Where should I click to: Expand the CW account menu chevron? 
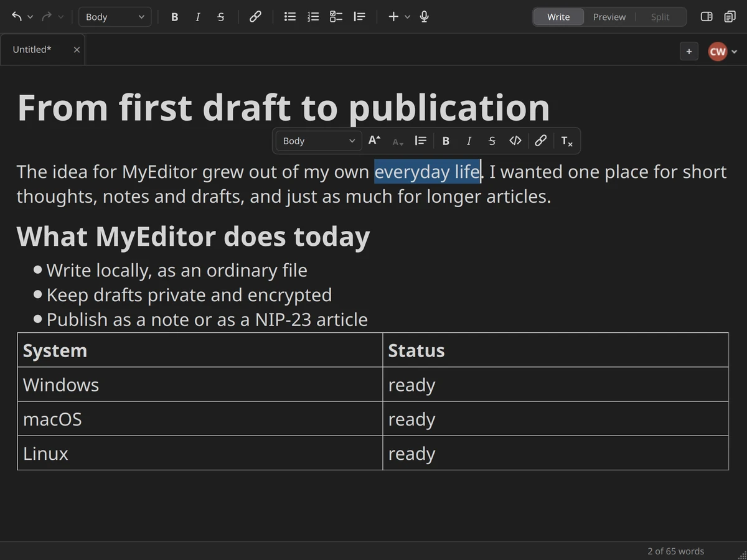[x=735, y=52]
